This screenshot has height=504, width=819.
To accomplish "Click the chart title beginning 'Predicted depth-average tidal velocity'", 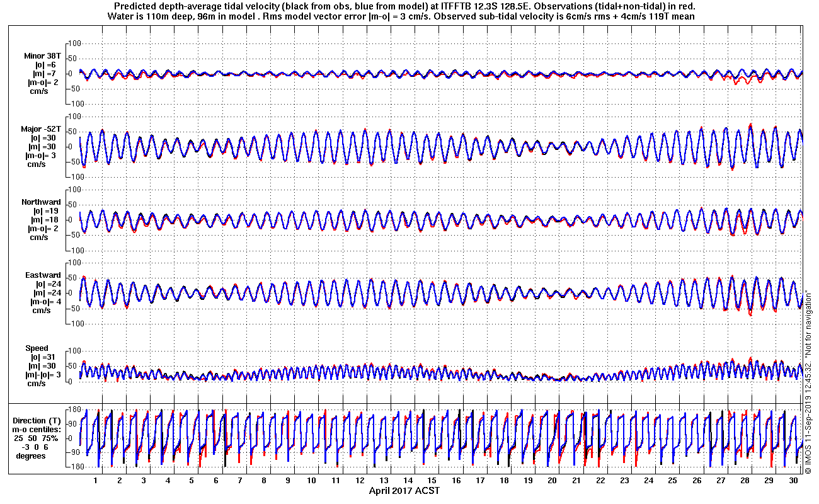I will (x=404, y=6).
